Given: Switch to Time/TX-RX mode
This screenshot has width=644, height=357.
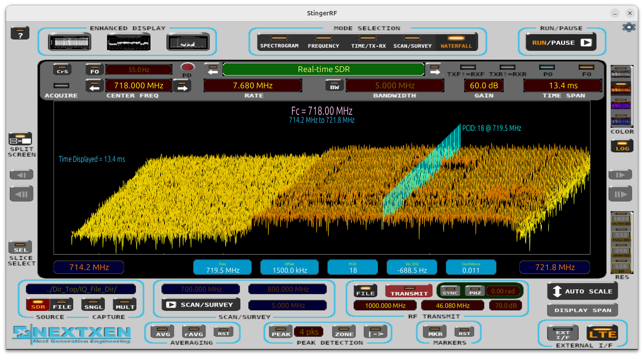Looking at the screenshot, I should pos(368,43).
